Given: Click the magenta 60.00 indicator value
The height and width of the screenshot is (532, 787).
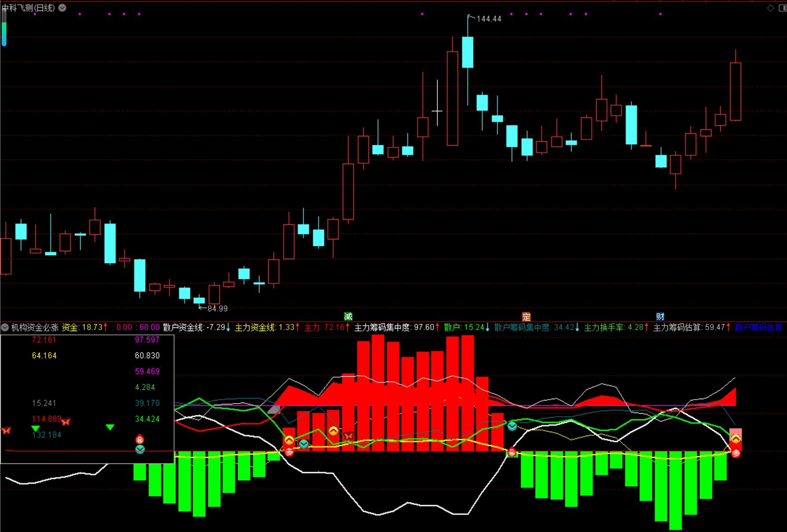Looking at the screenshot, I should [149, 327].
